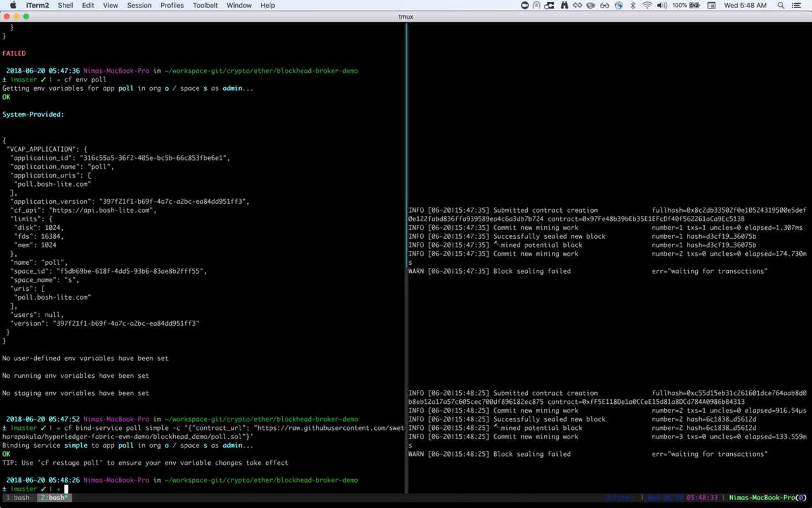Click the Nimas-MacBook-Pro(0) status bar label

pyautogui.click(x=769, y=498)
